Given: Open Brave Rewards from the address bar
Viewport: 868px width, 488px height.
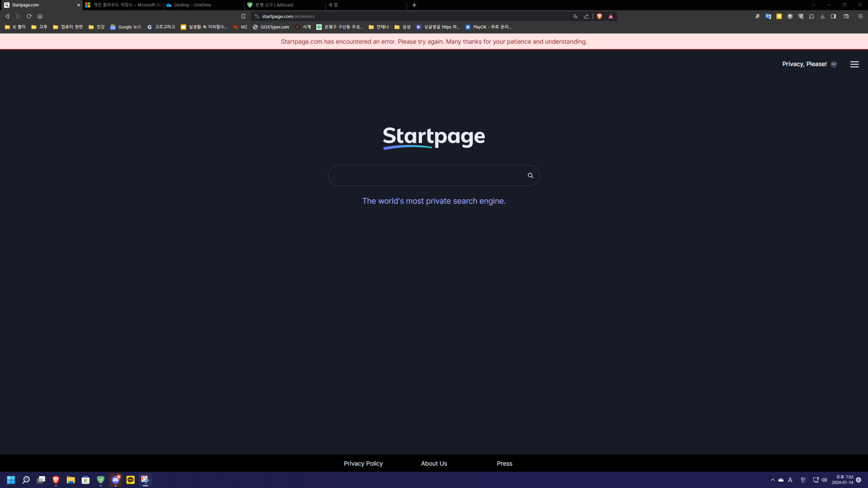Looking at the screenshot, I should pos(611,16).
